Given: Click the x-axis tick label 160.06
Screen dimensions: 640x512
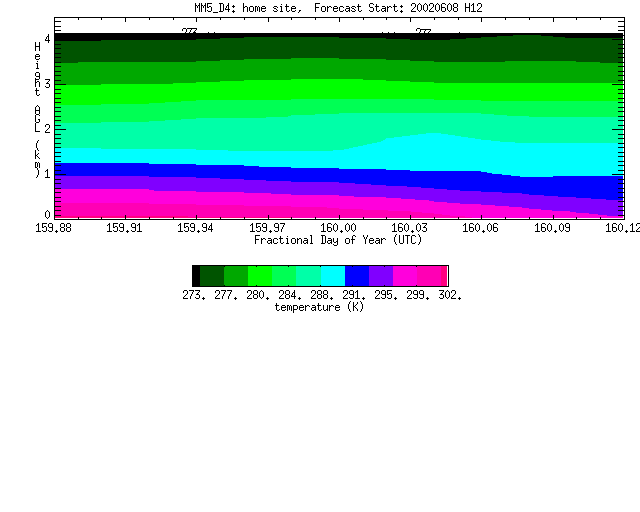Looking at the screenshot, I should point(480,228).
